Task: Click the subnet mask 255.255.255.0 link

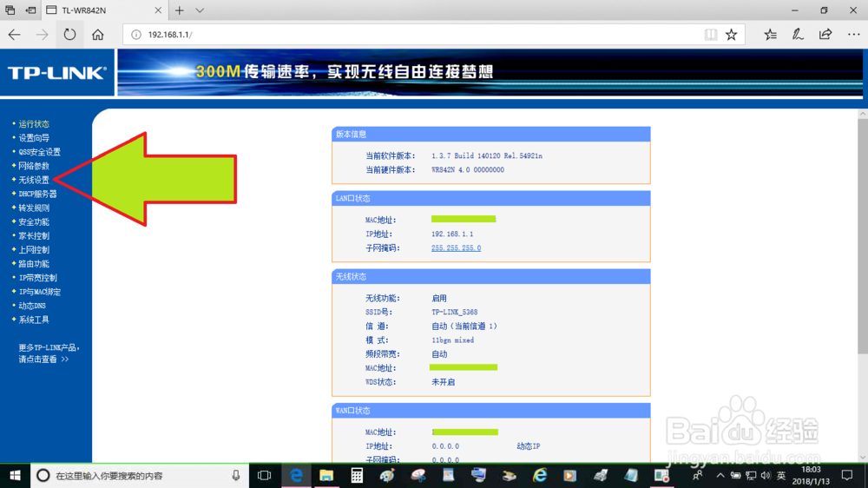Action: (457, 248)
